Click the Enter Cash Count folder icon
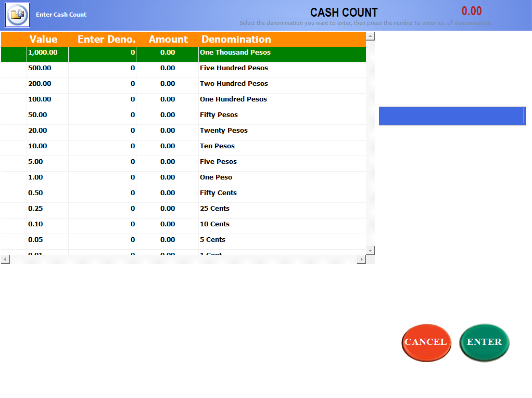Viewport: 532px width, 398px height. click(18, 15)
